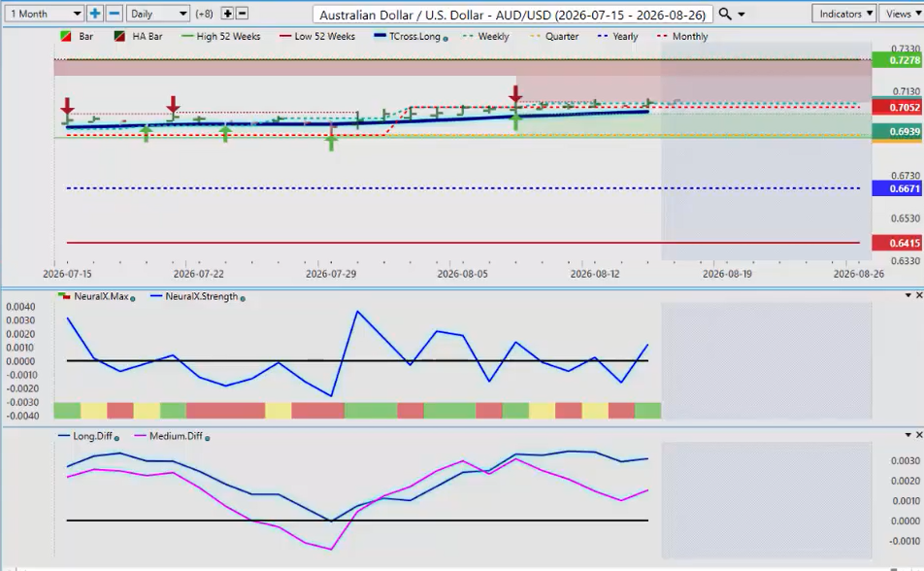
Task: Click the 0.6415 red low price label
Action: 896,243
